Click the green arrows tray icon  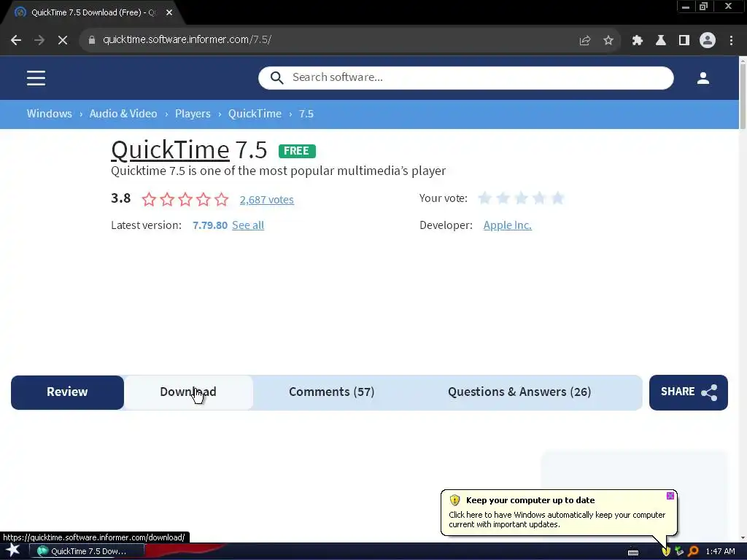(x=679, y=551)
